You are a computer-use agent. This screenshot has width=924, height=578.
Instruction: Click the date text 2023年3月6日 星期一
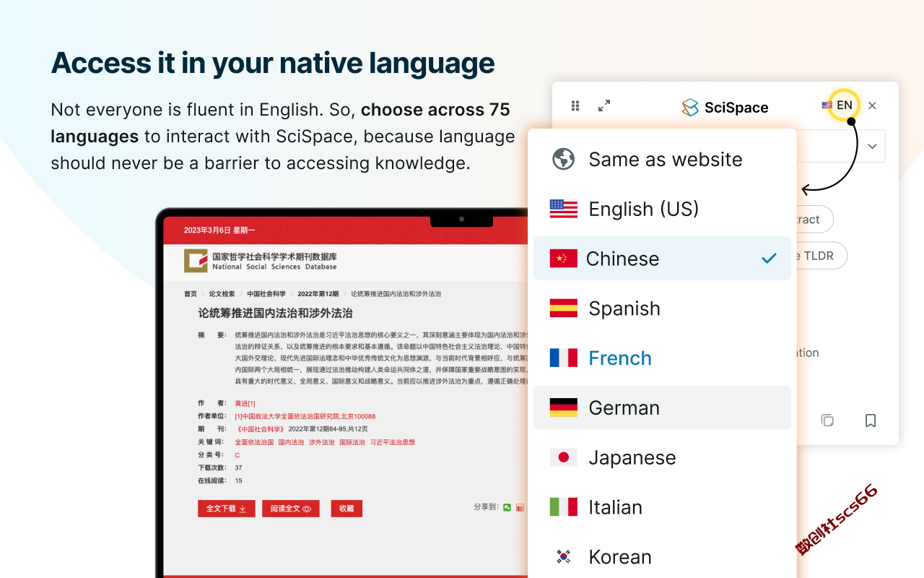coord(219,230)
